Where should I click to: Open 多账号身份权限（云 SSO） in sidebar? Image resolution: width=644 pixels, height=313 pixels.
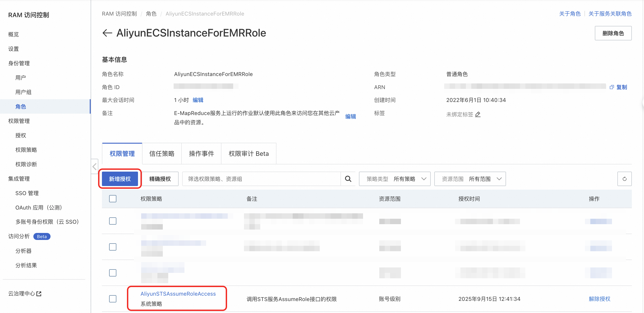[47, 222]
